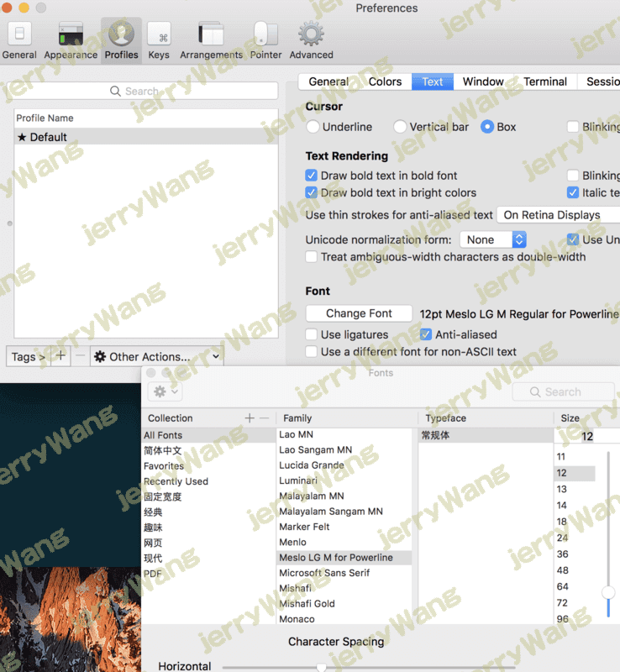Click the Change Font button
Screen dimensions: 620x672
(x=359, y=313)
